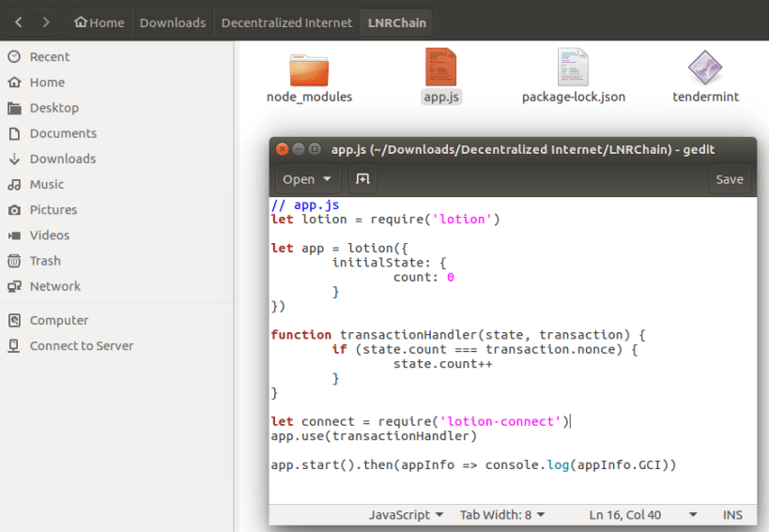Click 'app.use(transactionHandler)' line in editor
Screen dimensions: 769x532
374,436
